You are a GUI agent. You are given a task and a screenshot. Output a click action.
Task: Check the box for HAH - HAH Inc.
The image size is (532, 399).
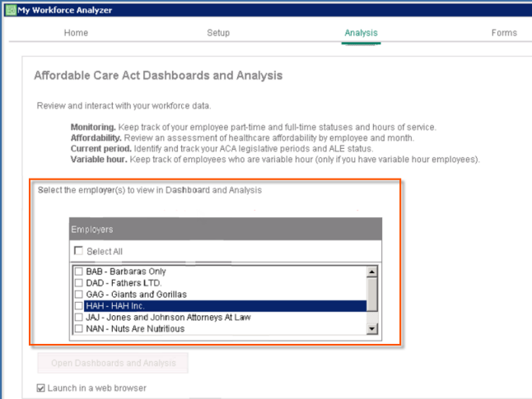[x=79, y=306]
